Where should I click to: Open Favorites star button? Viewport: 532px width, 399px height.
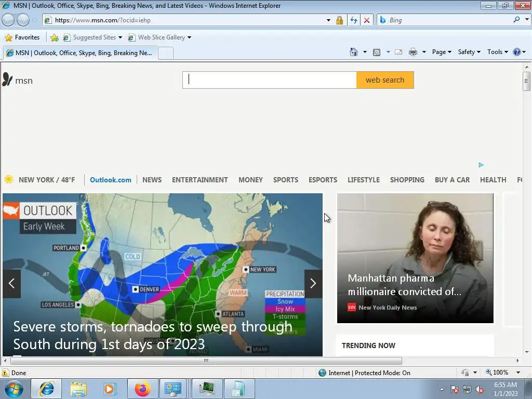(22, 37)
